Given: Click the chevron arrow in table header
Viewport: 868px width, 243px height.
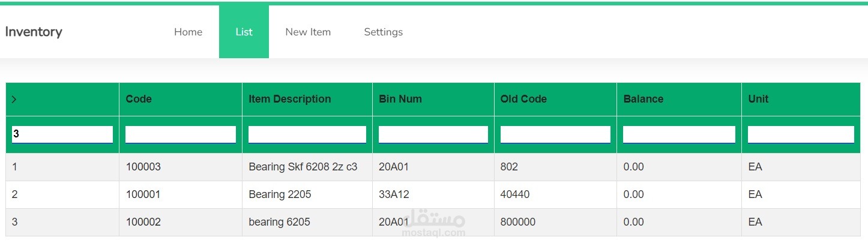Looking at the screenshot, I should (14, 99).
